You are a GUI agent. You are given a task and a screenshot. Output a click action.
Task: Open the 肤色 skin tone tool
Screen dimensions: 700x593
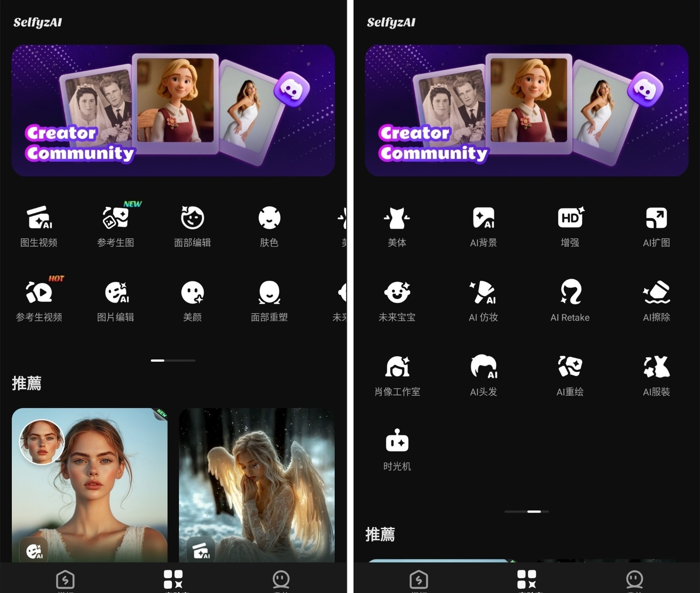pyautogui.click(x=269, y=227)
